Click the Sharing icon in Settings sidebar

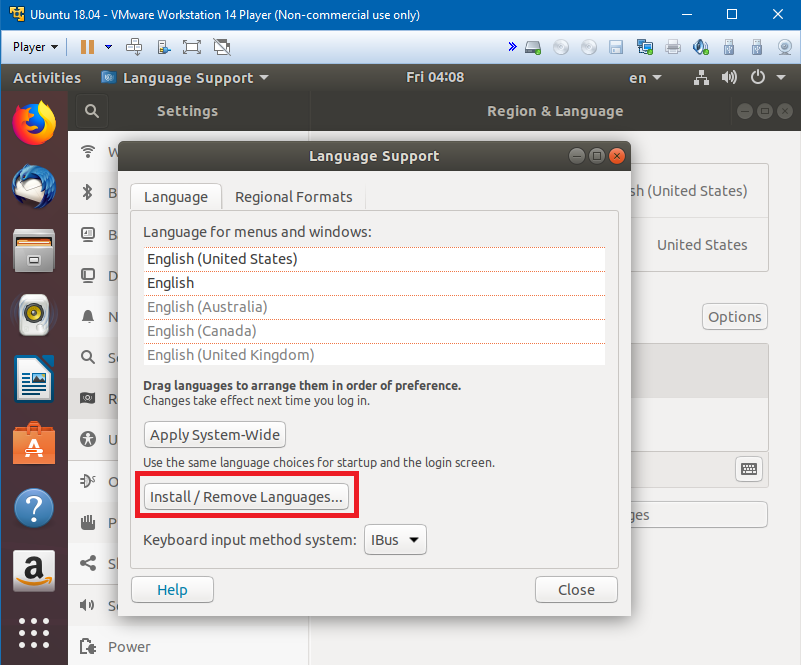88,563
